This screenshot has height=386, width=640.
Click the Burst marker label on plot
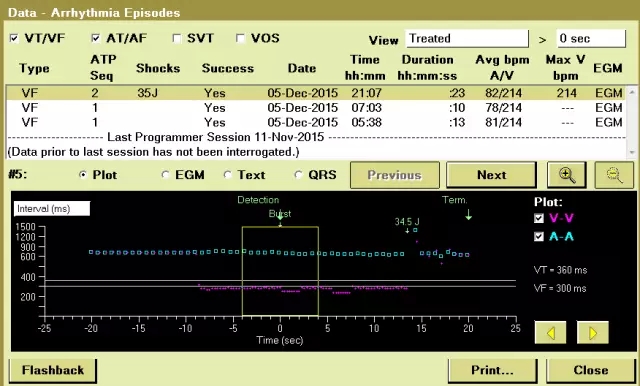(280, 214)
